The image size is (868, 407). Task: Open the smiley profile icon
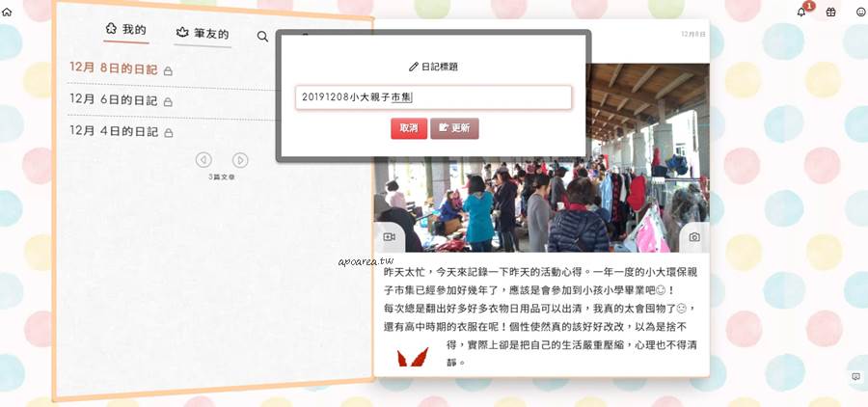(x=861, y=13)
